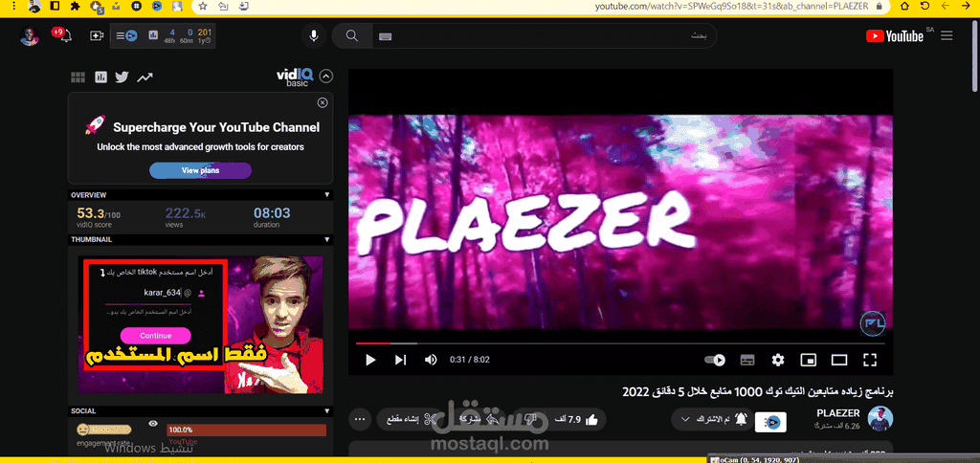Open the browser side panel icon

(55, 7)
